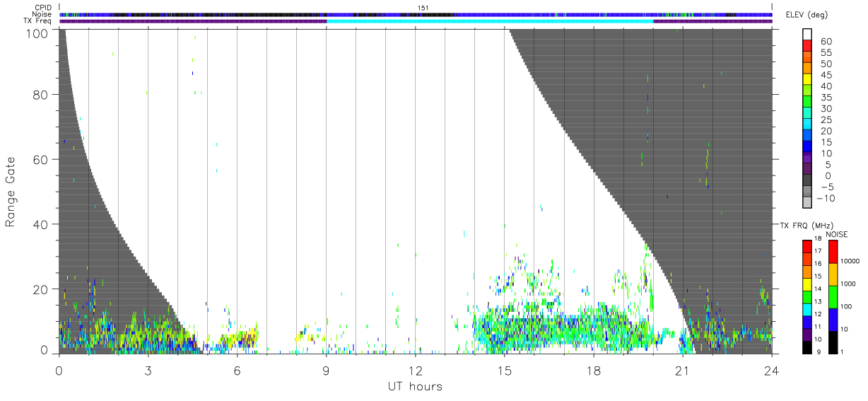Click the "Range Gate" y-axis title
Image resolution: width=868 pixels, height=401 pixels.
point(11,192)
